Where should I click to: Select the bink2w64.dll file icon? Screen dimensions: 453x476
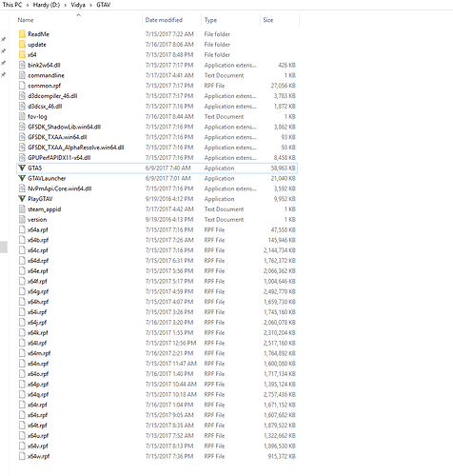[x=22, y=65]
